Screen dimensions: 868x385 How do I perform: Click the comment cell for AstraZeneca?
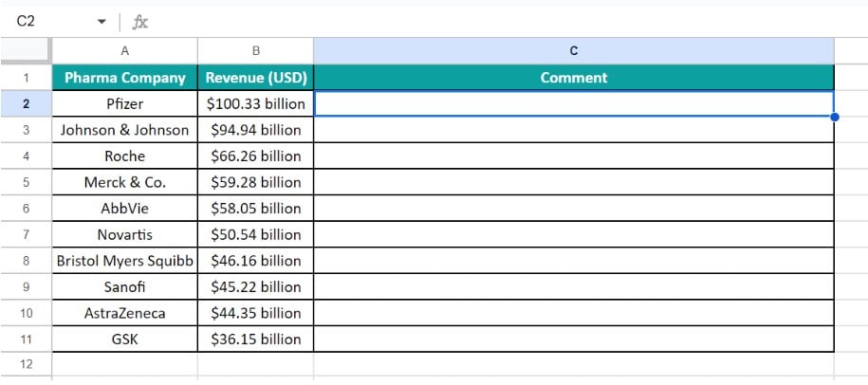pos(574,313)
